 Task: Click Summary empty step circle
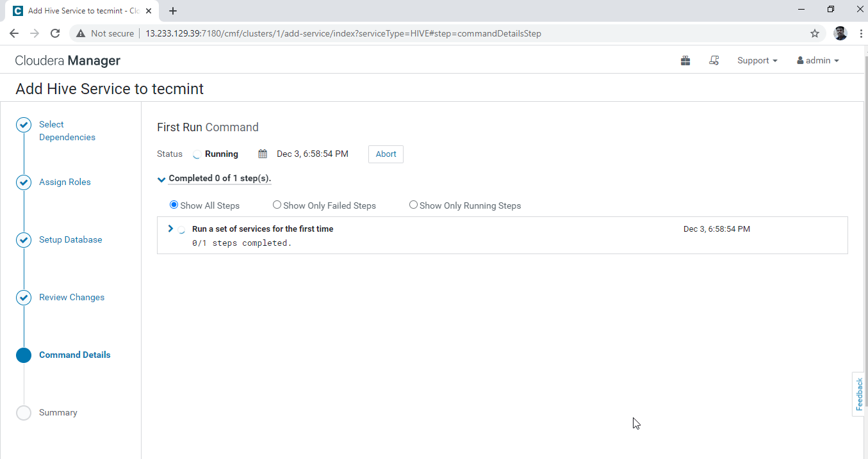[24, 413]
